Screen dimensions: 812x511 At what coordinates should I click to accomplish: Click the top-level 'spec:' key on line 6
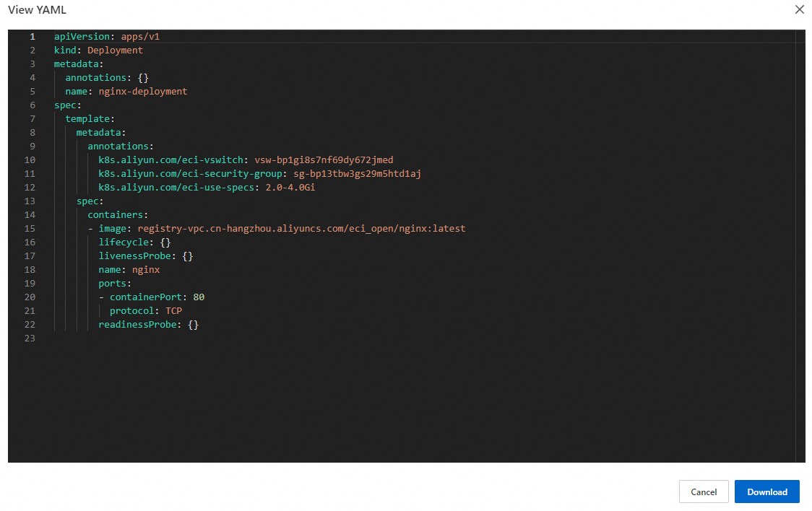click(67, 105)
